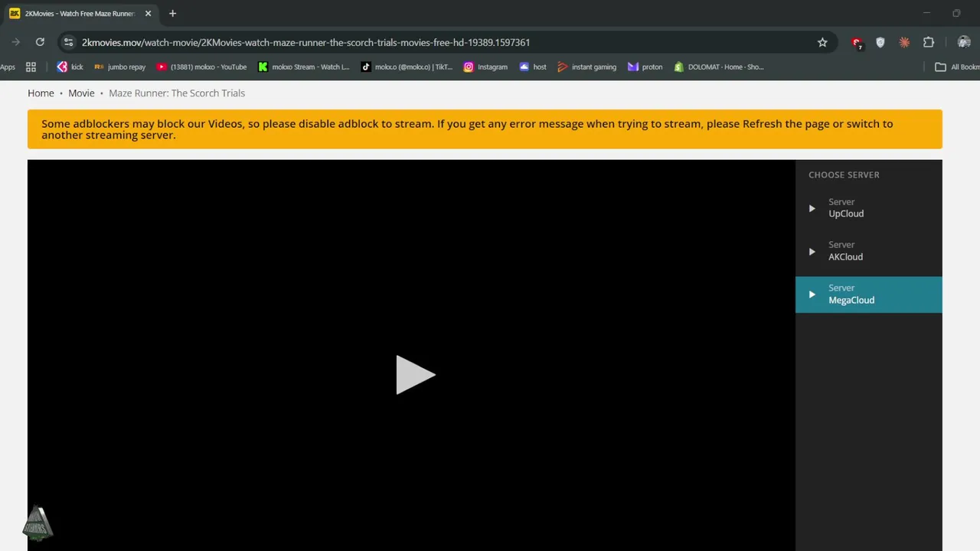Open the DOLOMAT Home bookmark
980x551 pixels.
(719, 67)
